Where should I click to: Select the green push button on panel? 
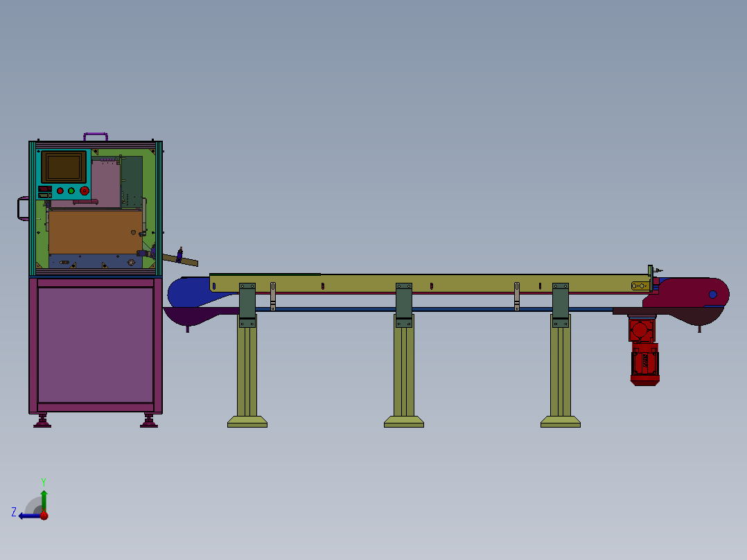tap(71, 191)
